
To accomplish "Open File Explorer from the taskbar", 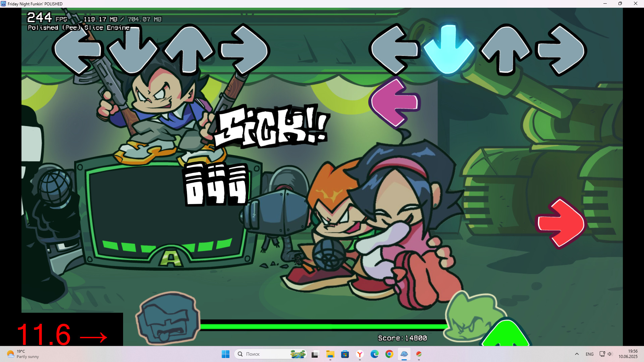I will 330,354.
